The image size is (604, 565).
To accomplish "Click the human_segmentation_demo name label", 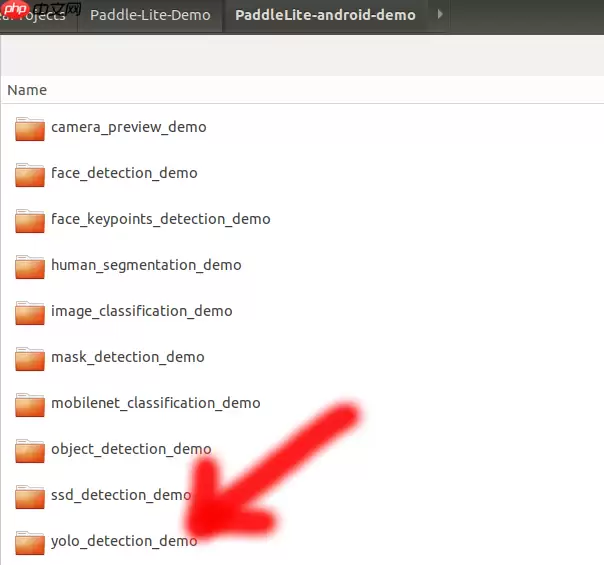I will (x=146, y=265).
